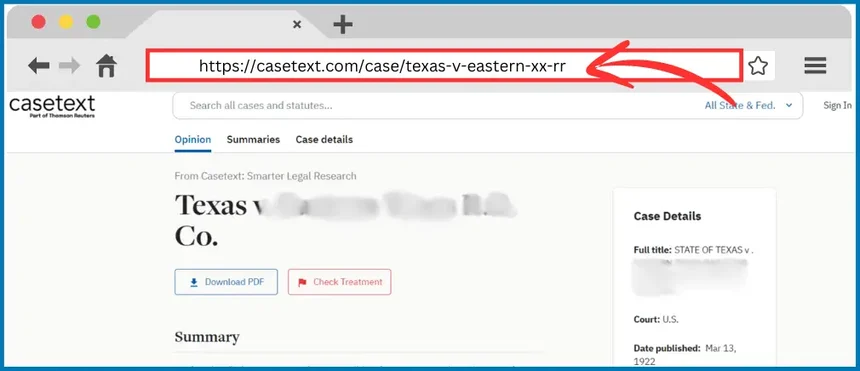
Task: Click the casetext logo
Action: point(52,106)
